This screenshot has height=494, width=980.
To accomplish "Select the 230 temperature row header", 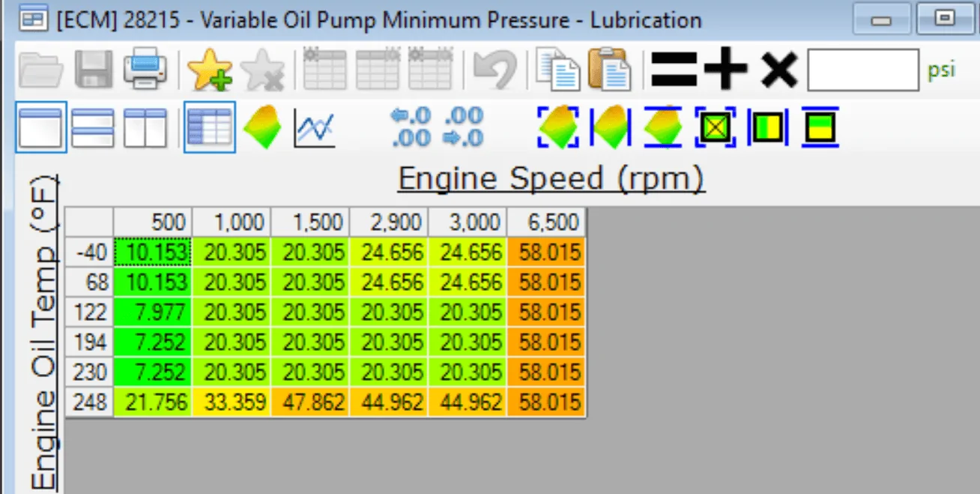I will (x=89, y=372).
